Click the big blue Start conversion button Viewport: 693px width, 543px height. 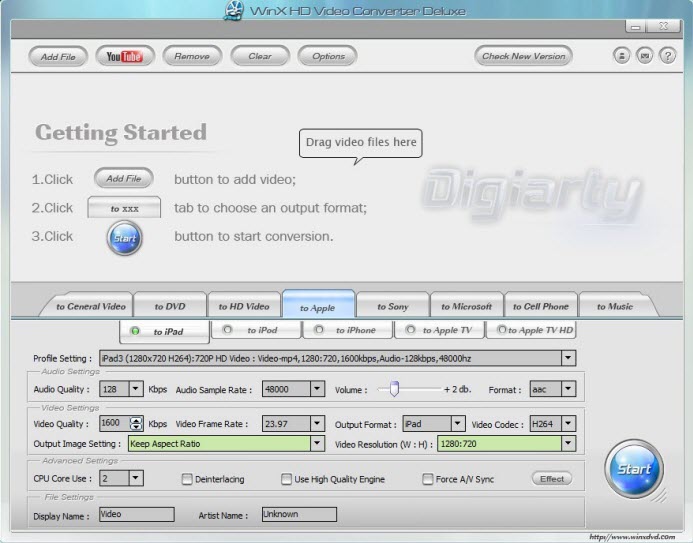tap(634, 469)
